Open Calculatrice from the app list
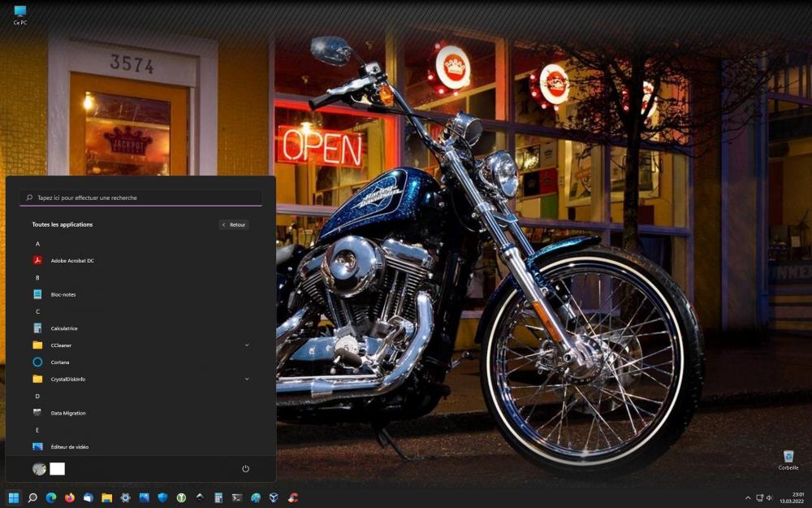 (65, 328)
